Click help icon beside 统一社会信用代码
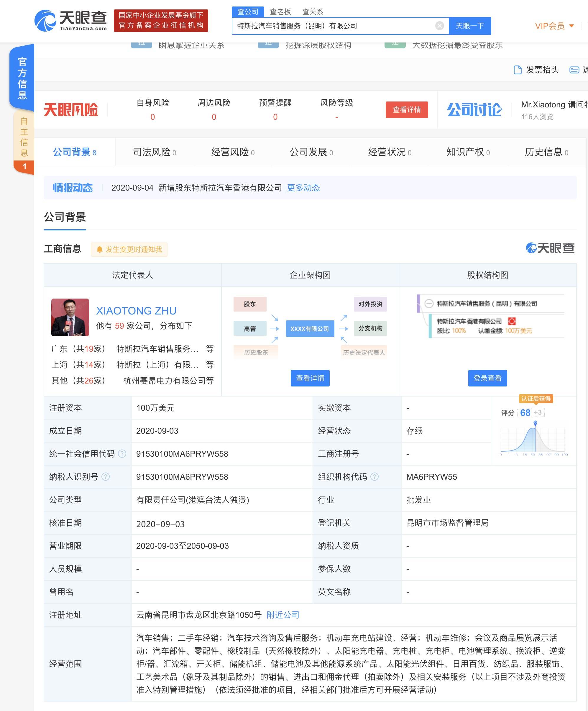The width and height of the screenshot is (588, 711). tap(122, 454)
